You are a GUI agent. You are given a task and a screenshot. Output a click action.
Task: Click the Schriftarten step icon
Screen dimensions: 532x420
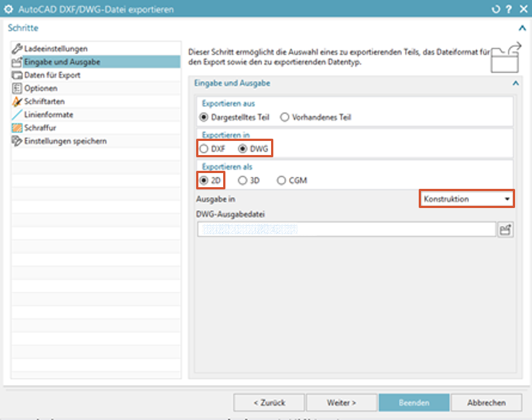pos(17,101)
